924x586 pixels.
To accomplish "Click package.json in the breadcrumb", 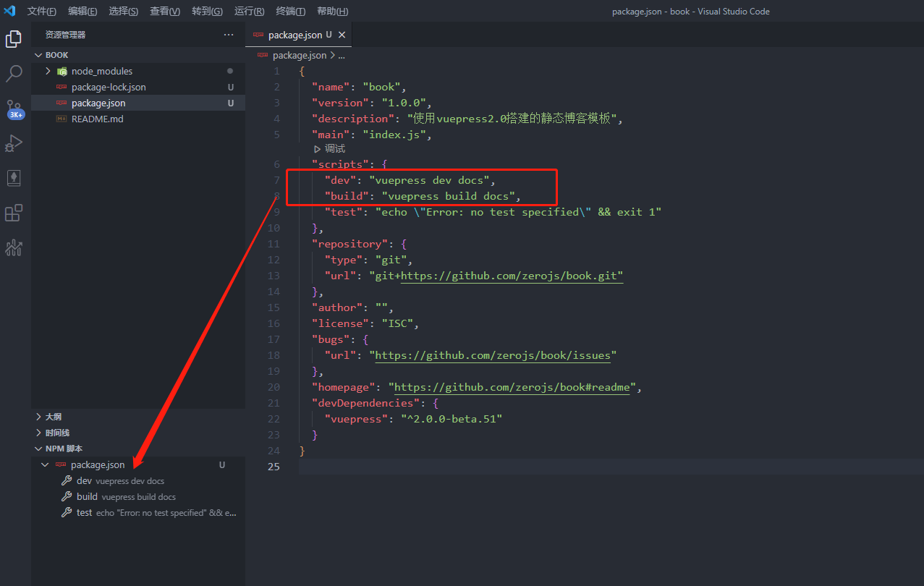I will [x=300, y=56].
